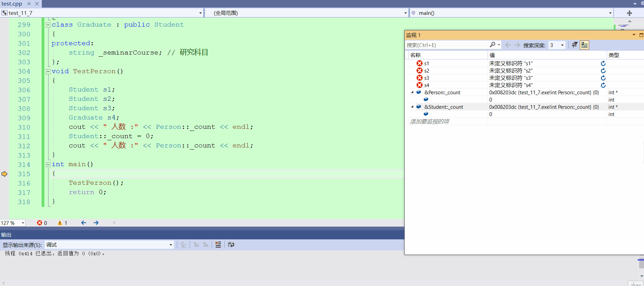The width and height of the screenshot is (644, 286).
Task: Maximize the Watch 1 panel
Action: click(641, 35)
